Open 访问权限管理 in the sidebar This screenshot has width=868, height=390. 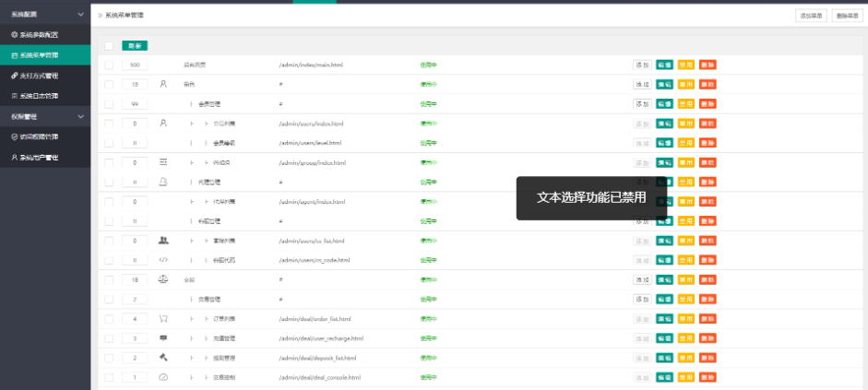45,137
